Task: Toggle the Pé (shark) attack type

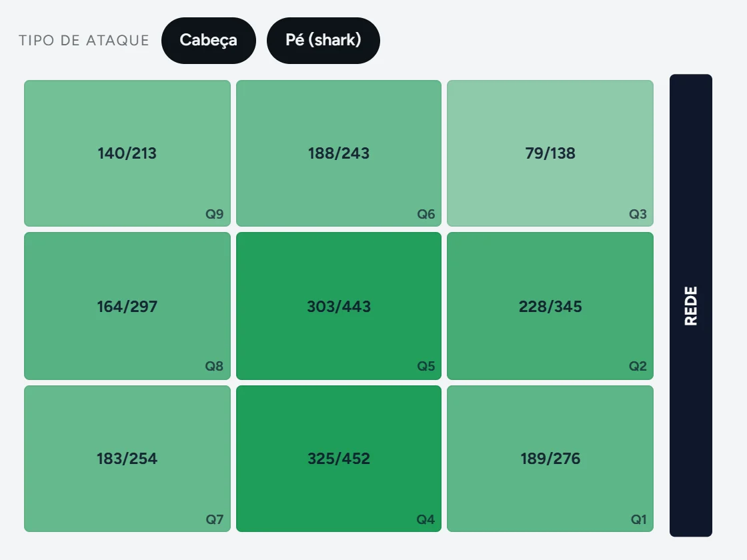Action: point(323,41)
